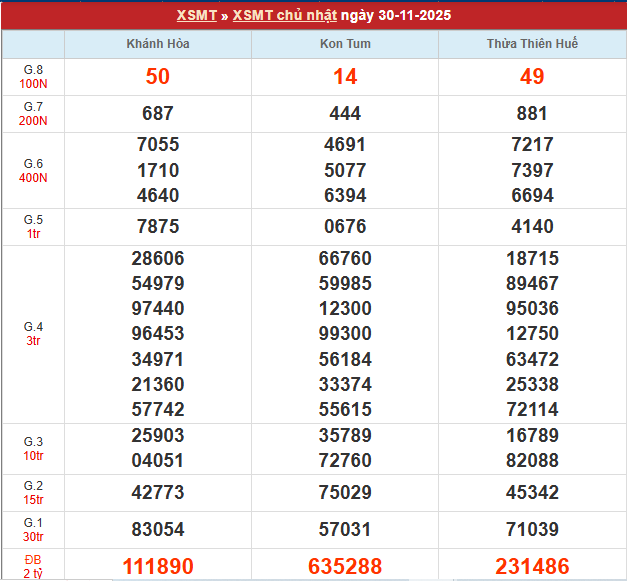Click G.6 number 1710
The height and width of the screenshot is (581, 627).
pyautogui.click(x=158, y=170)
